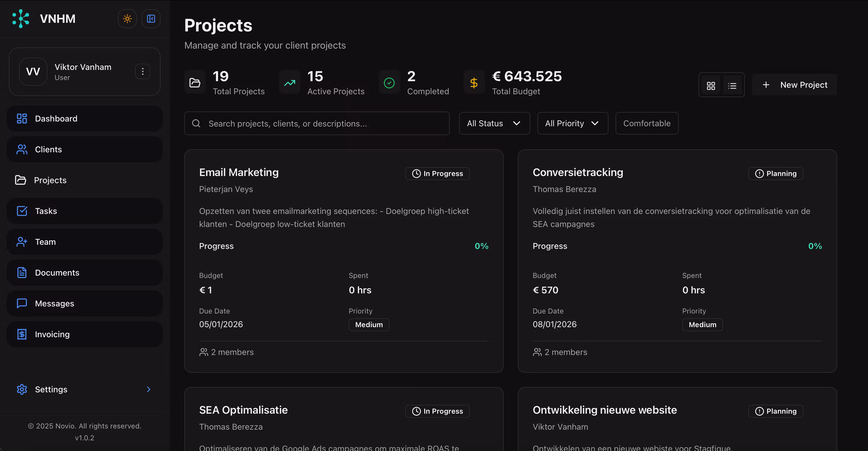Open Tasks in the sidebar
The height and width of the screenshot is (451, 868).
point(84,211)
